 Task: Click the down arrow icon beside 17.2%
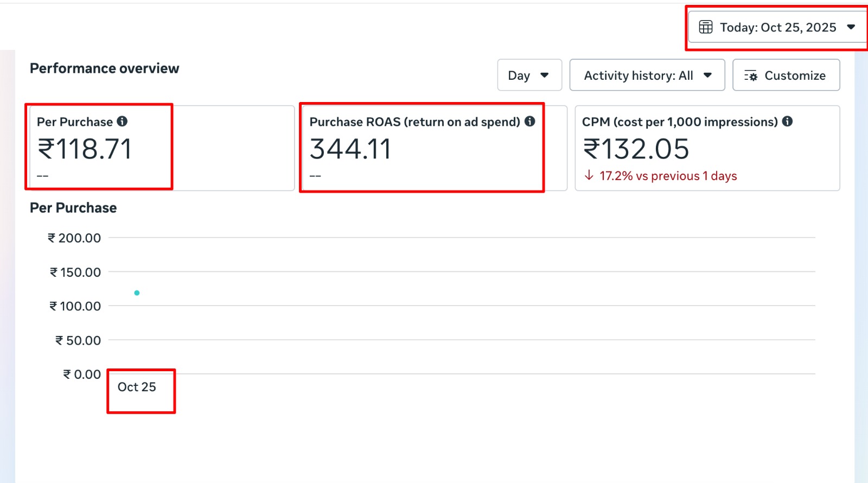589,175
